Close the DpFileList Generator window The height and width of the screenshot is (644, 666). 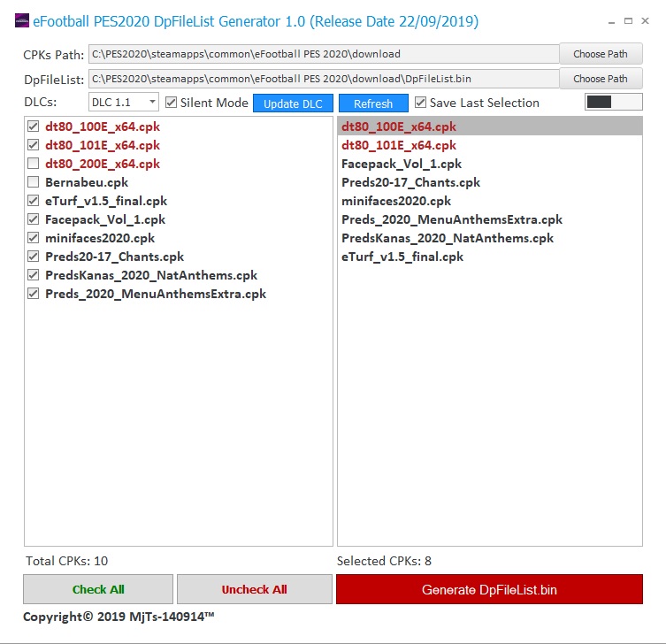(x=645, y=21)
